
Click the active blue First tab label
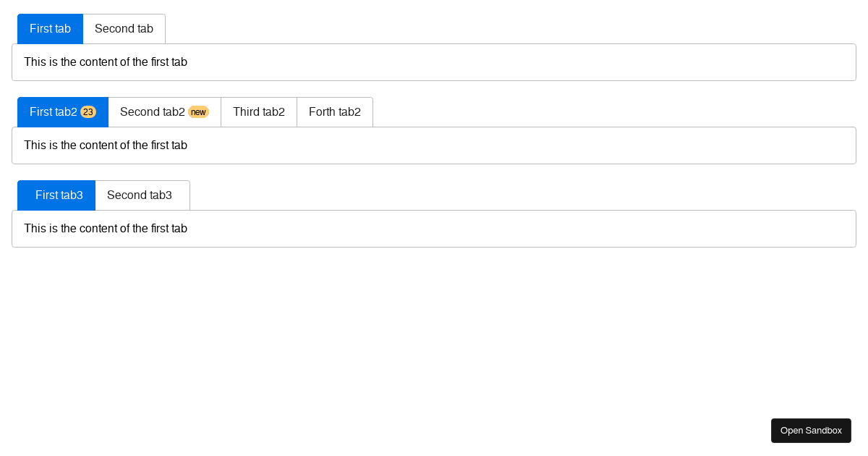tap(50, 28)
